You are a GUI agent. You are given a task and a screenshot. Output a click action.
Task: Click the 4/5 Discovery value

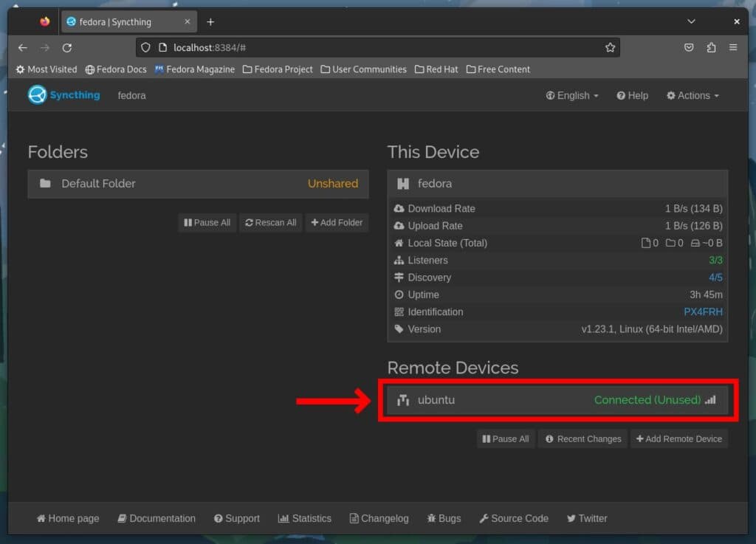(715, 278)
